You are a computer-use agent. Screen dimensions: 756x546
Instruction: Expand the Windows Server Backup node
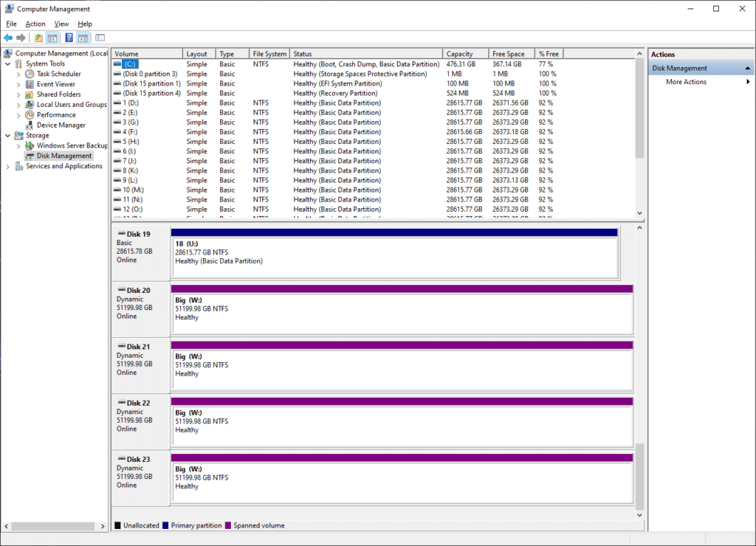pyautogui.click(x=18, y=145)
